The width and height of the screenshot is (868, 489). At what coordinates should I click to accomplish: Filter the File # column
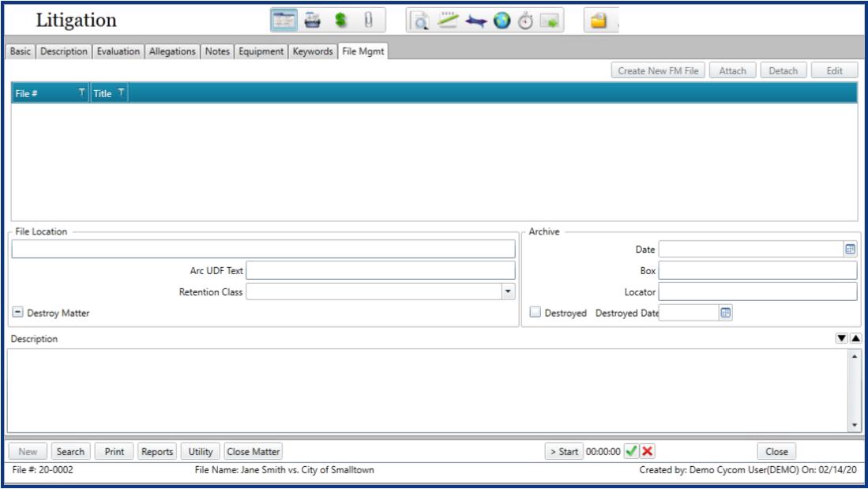click(81, 93)
